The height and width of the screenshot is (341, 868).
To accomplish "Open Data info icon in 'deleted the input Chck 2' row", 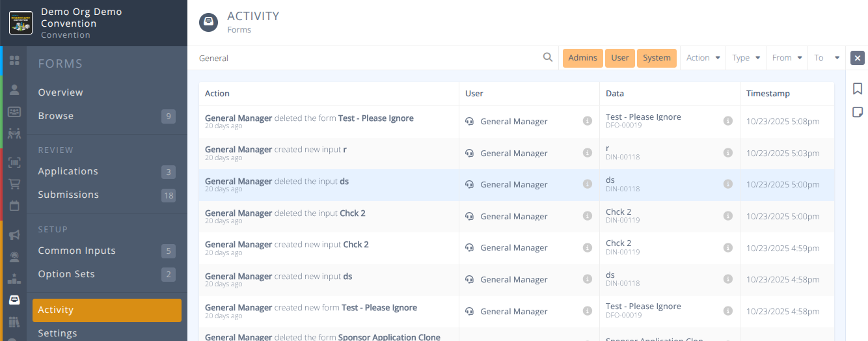I will point(728,216).
